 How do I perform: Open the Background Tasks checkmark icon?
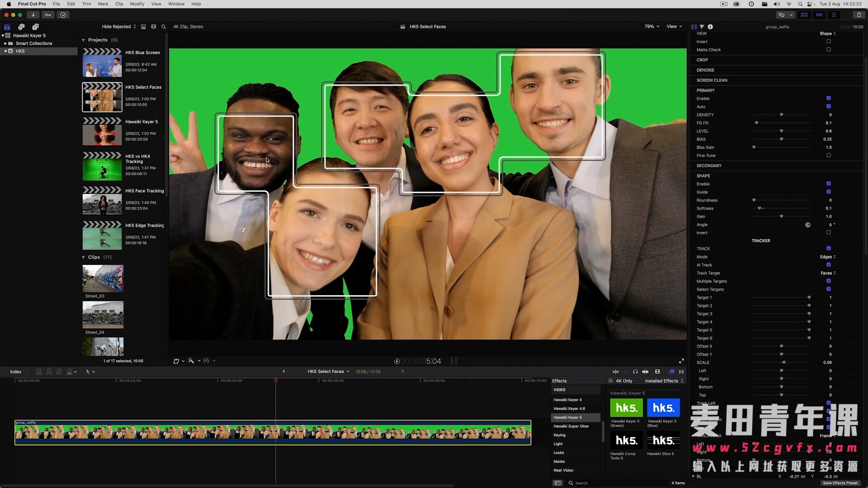(63, 15)
